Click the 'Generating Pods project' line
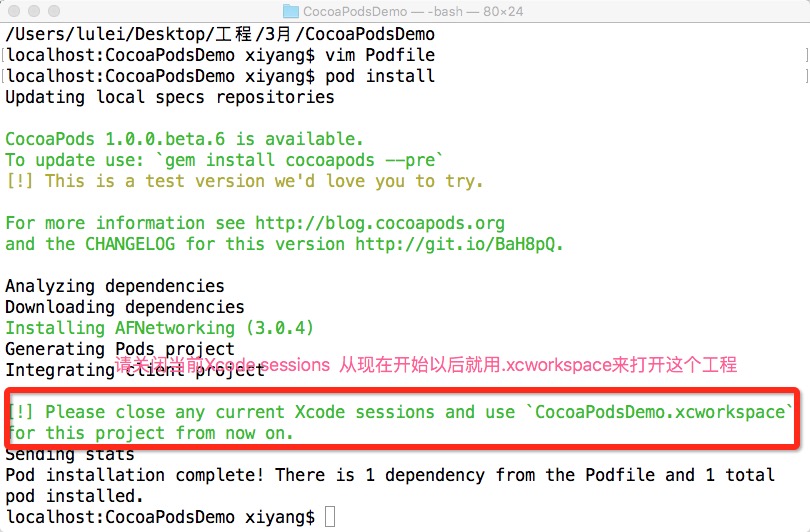 point(120,349)
